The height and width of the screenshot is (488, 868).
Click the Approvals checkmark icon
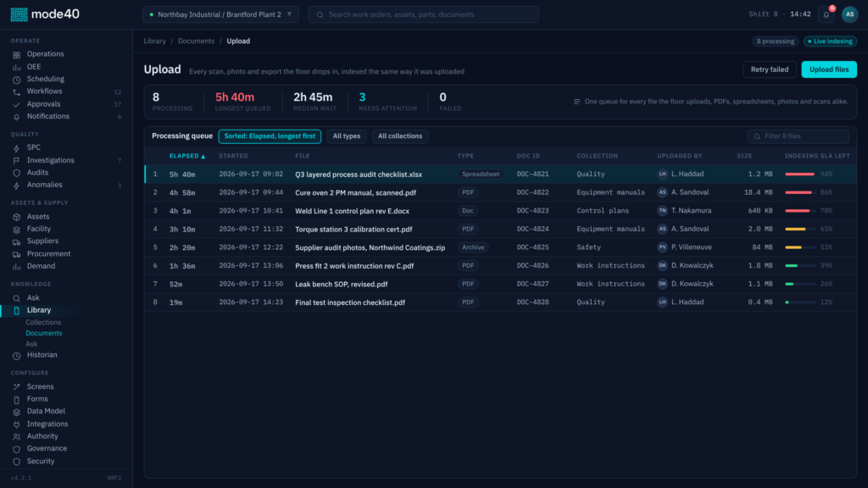[17, 104]
